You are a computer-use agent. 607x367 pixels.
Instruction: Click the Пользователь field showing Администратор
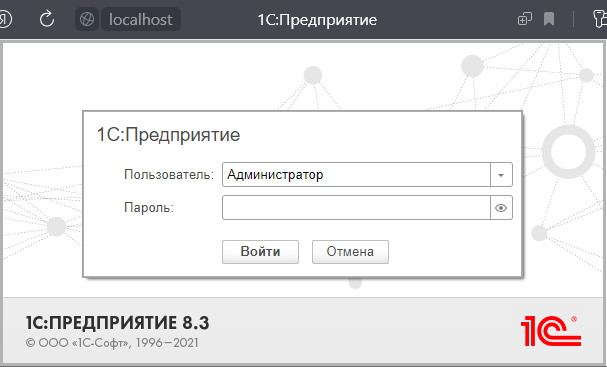pyautogui.click(x=356, y=175)
